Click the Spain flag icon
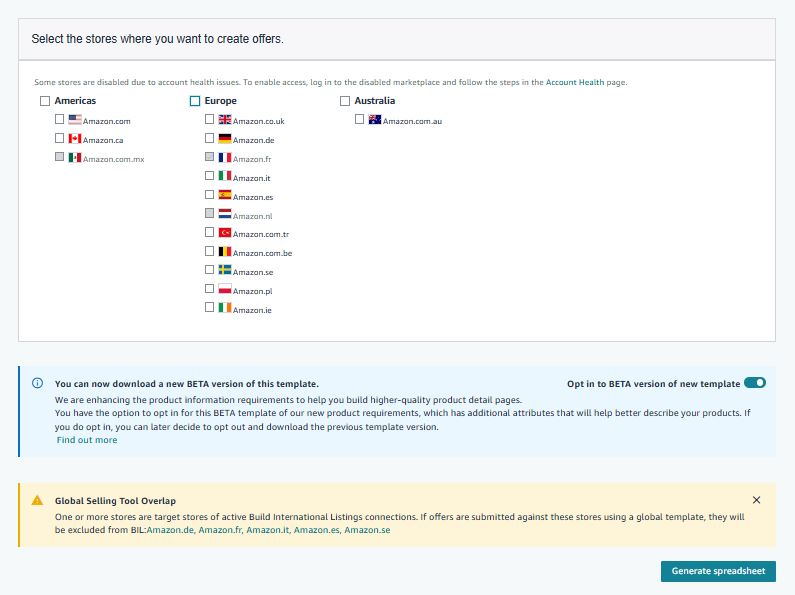The image size is (795, 595). 225,195
